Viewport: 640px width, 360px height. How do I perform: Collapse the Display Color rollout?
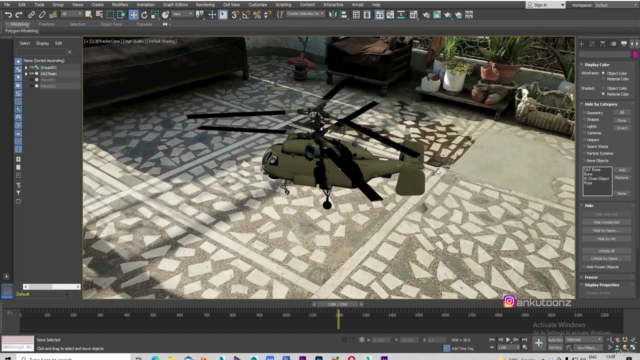[x=597, y=64]
